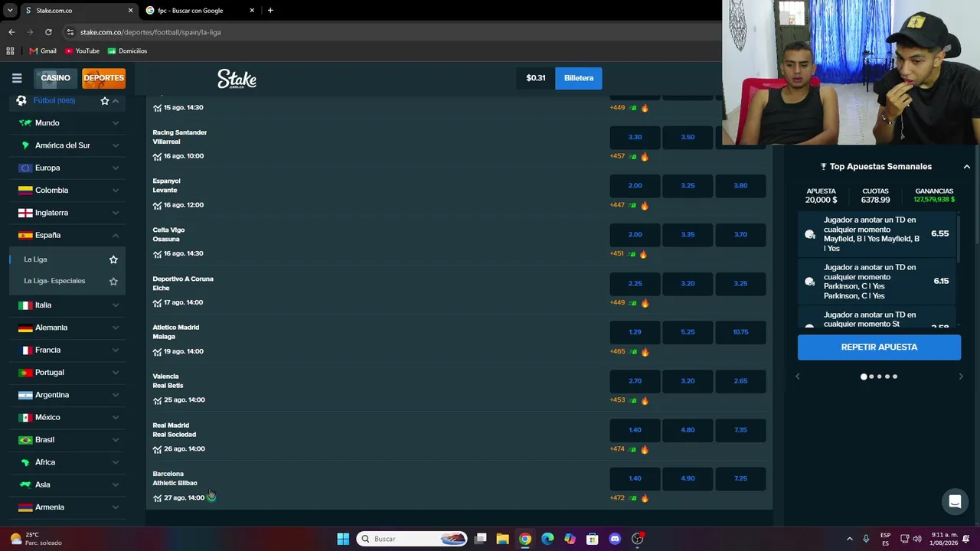The width and height of the screenshot is (980, 551).
Task: Open the Gmail bookmark
Action: coord(43,51)
